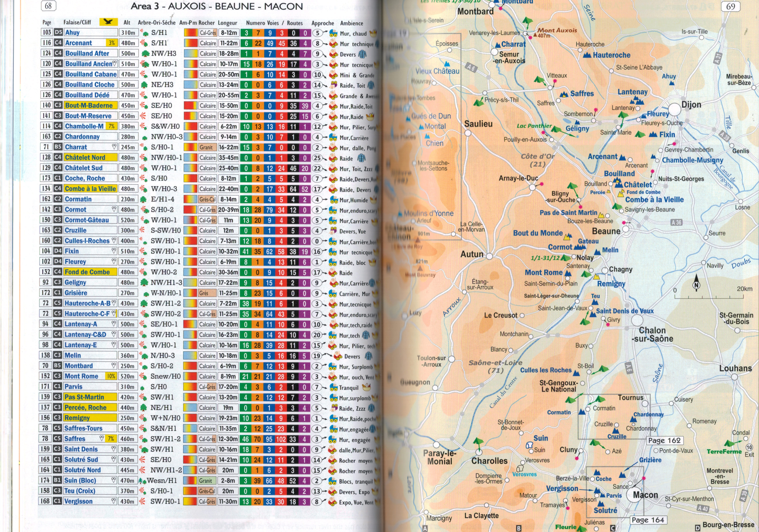Click the Longeur column header
759x532 pixels.
(x=227, y=23)
